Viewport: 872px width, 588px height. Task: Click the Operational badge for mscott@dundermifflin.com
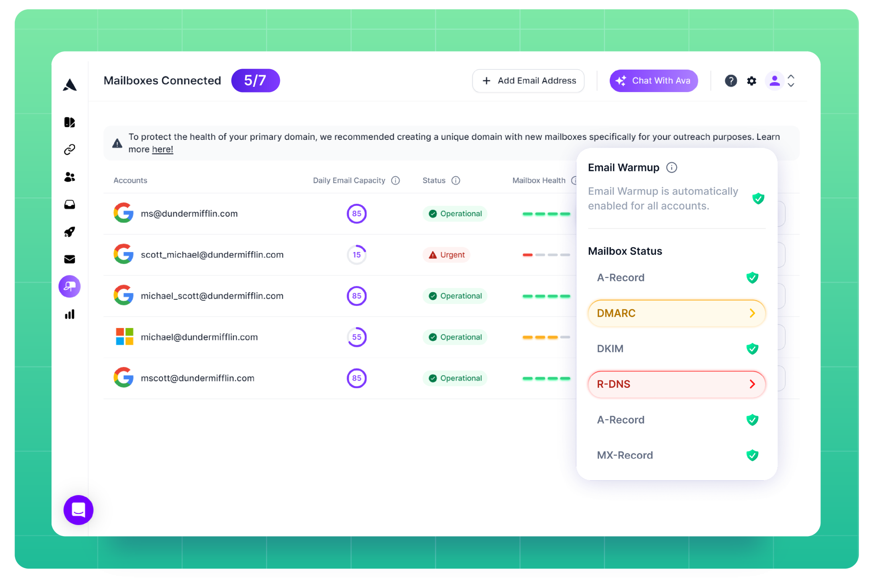click(x=455, y=378)
